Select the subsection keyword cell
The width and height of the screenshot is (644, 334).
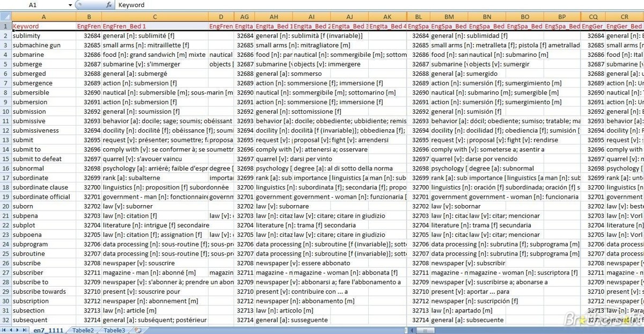point(43,310)
